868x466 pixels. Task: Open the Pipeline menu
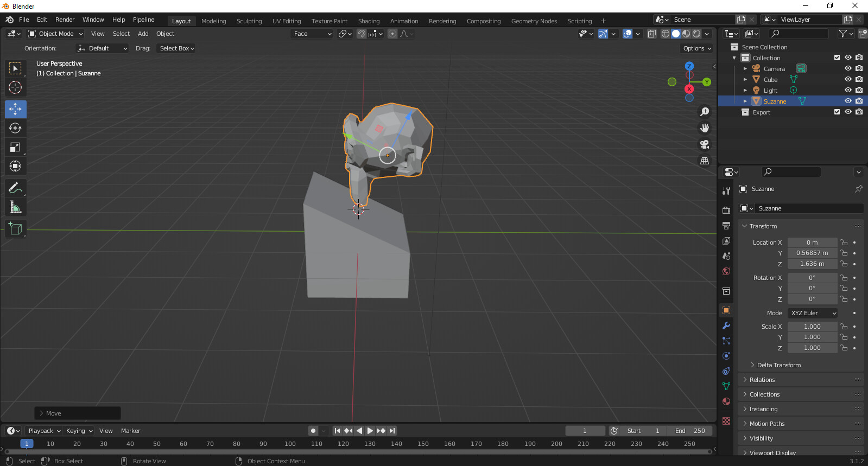pyautogui.click(x=144, y=20)
